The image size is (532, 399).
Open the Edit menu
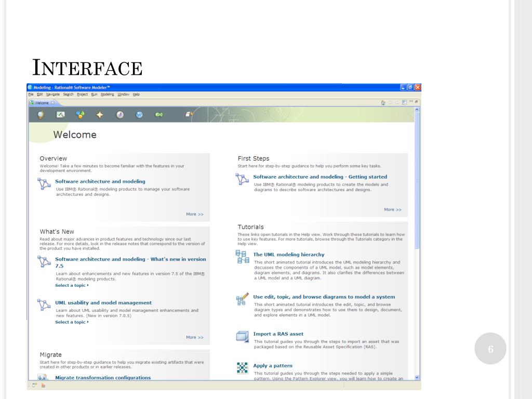coord(39,95)
